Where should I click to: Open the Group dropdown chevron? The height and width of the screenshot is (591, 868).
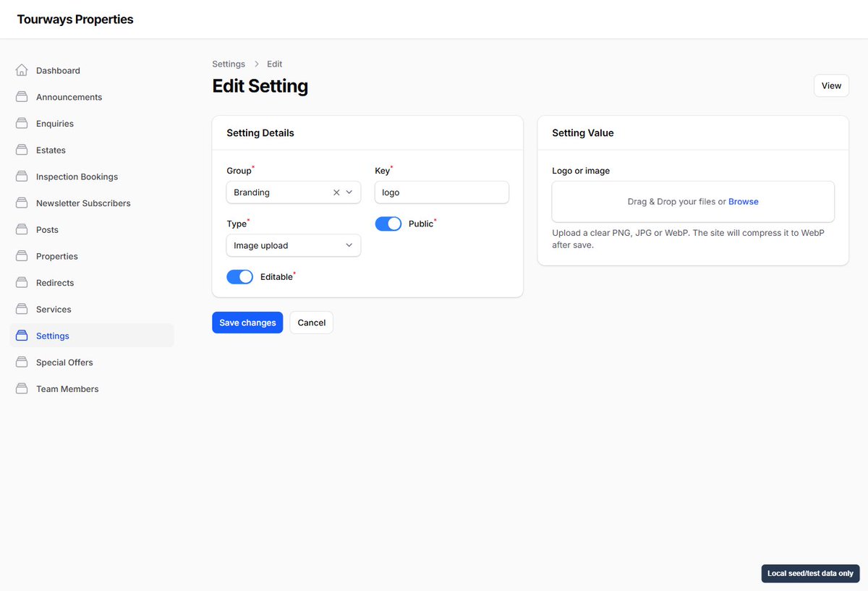pyautogui.click(x=349, y=192)
